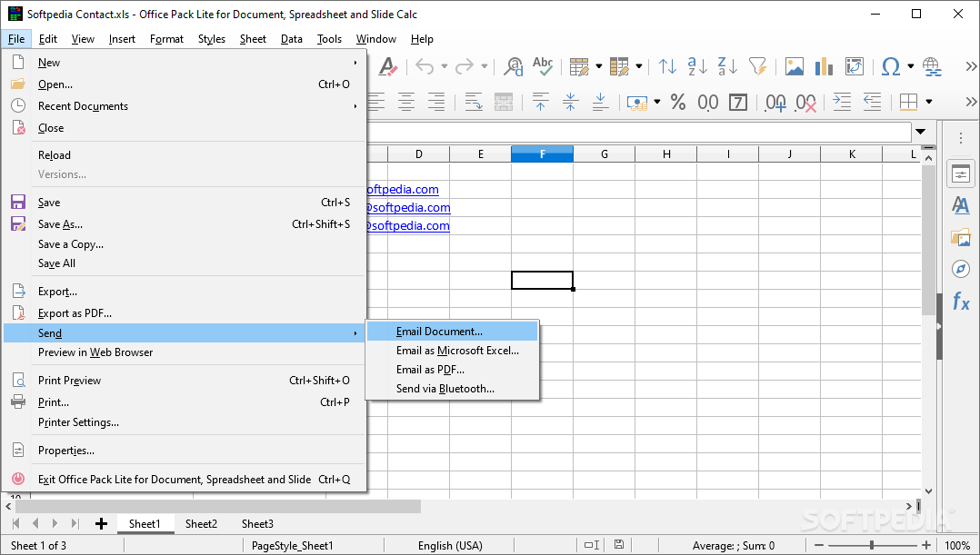Open Undo history dropdown arrow

(x=445, y=66)
